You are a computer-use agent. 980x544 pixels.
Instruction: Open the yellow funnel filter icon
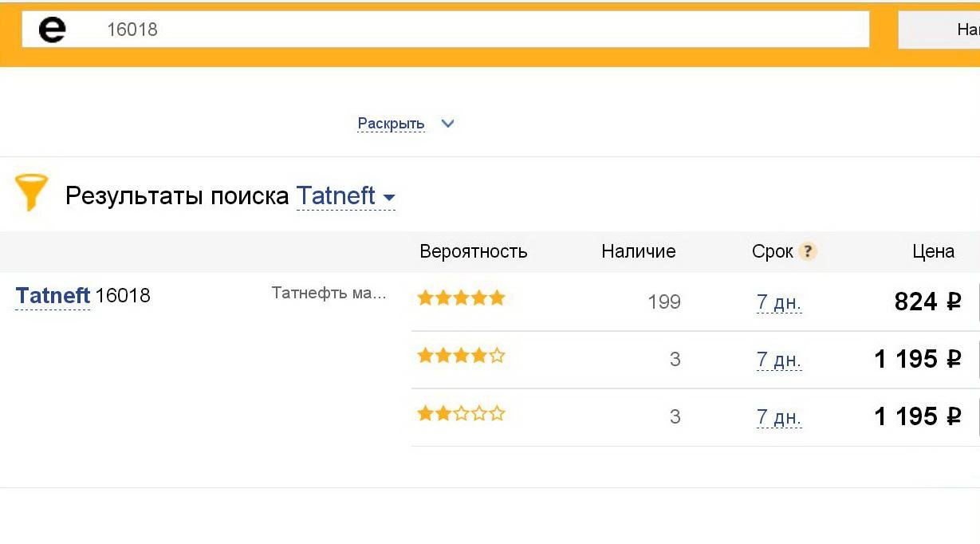32,192
